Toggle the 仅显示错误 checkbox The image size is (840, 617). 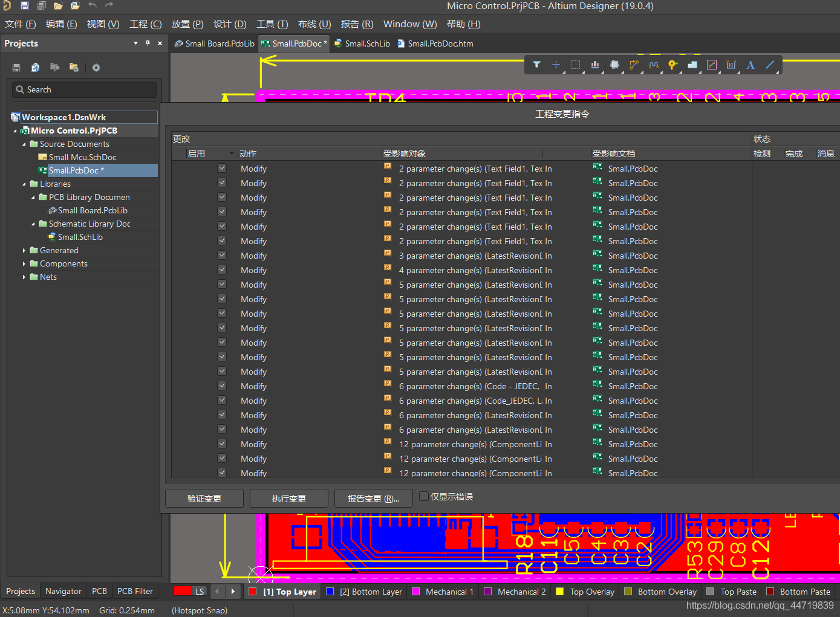[x=424, y=496]
